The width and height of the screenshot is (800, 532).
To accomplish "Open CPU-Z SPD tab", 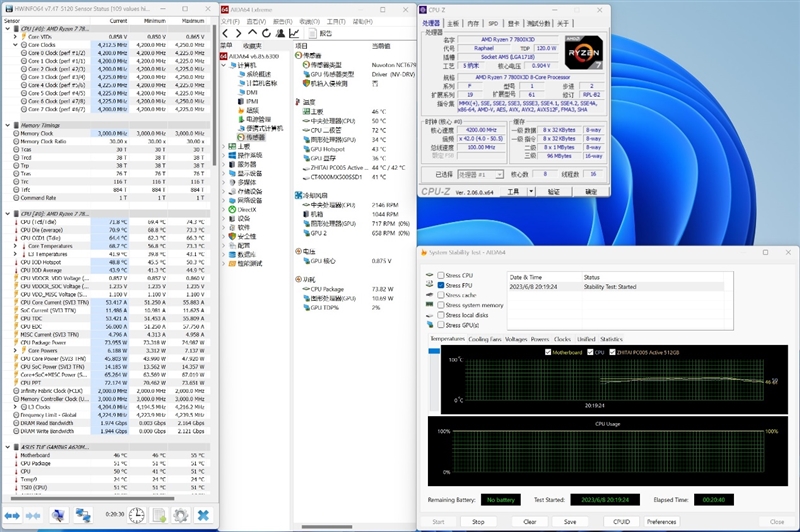I will pos(493,23).
